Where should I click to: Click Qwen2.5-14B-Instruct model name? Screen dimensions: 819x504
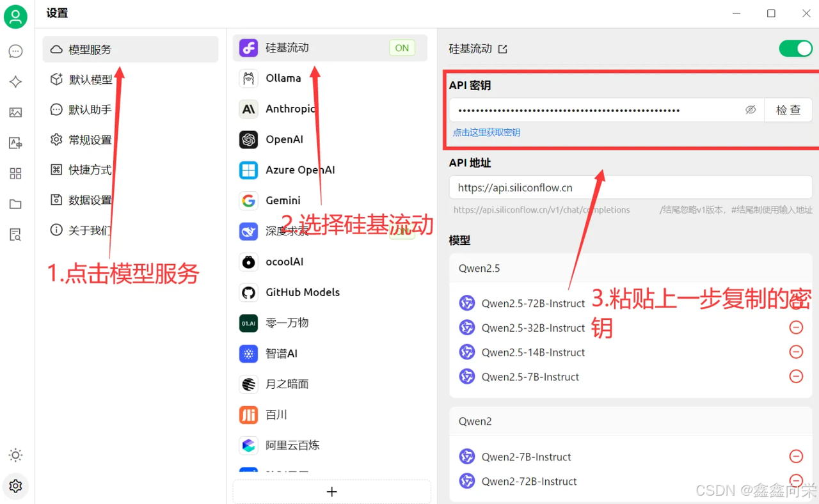(533, 352)
